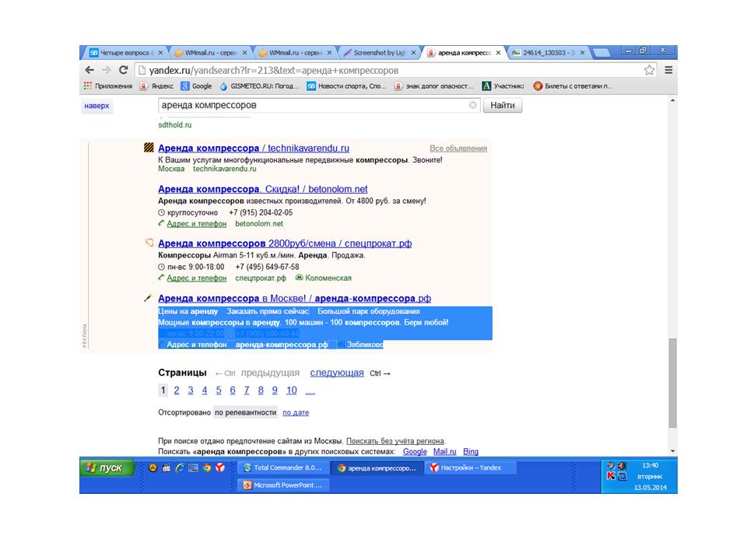Screen dimensions: 747x560
Task: Open results page 2
Action: coord(177,390)
